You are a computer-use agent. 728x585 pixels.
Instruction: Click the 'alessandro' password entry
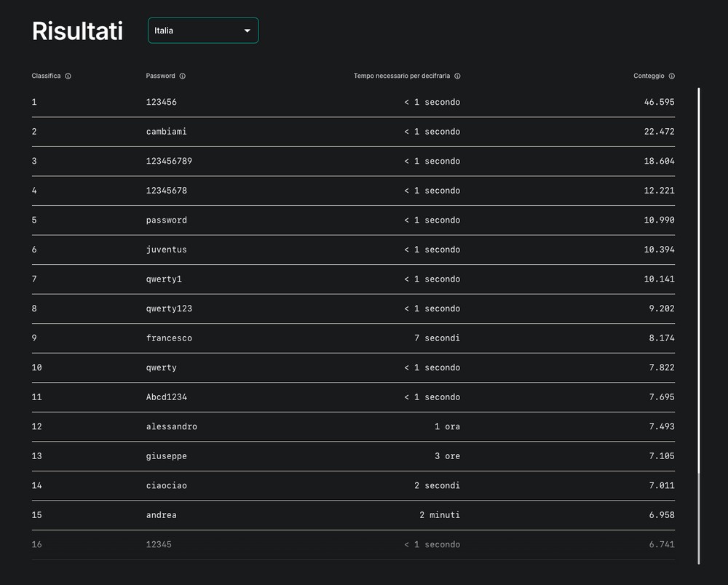click(172, 426)
